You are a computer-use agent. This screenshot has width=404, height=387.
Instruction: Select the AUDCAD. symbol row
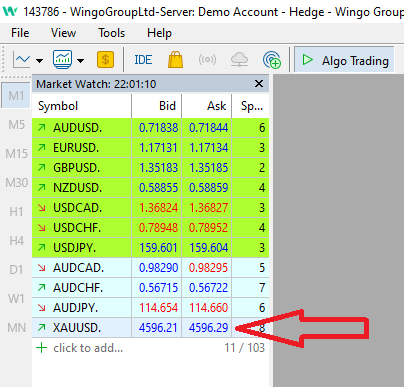[150, 268]
